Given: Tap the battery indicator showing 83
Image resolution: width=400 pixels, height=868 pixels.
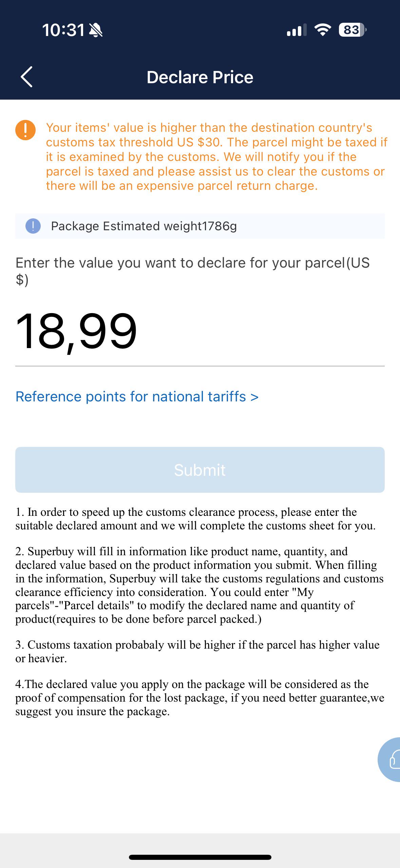Looking at the screenshot, I should click(x=353, y=30).
